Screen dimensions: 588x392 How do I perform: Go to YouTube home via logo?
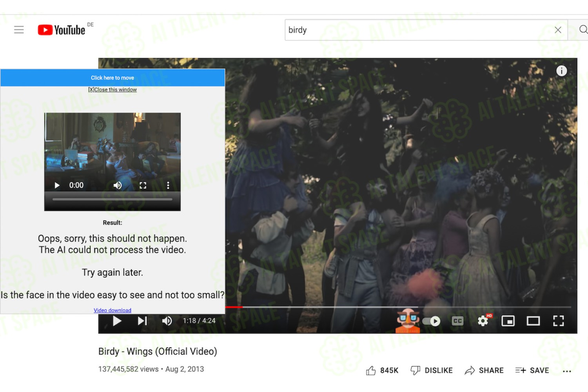pos(62,30)
